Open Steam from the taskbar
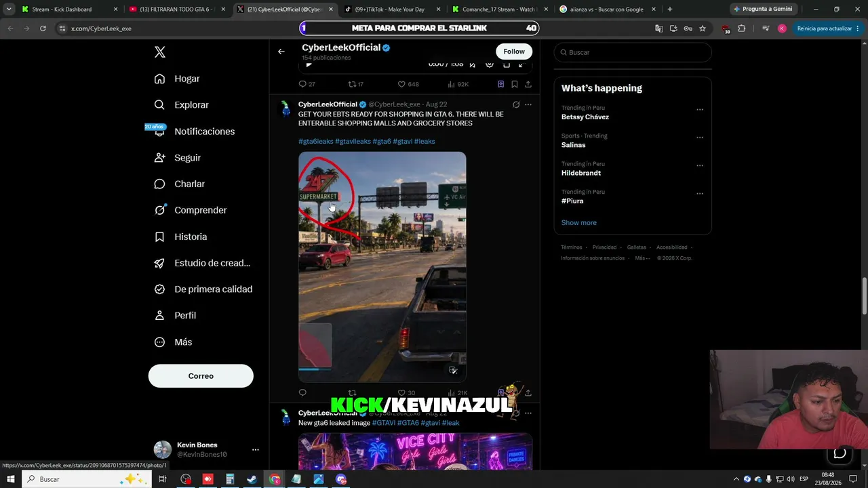Image resolution: width=868 pixels, height=488 pixels. [252, 479]
